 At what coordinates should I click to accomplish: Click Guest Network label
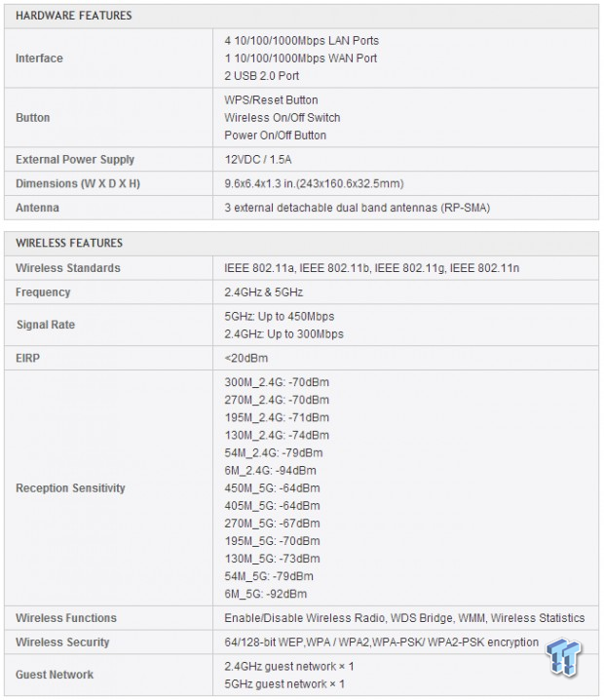click(x=55, y=675)
